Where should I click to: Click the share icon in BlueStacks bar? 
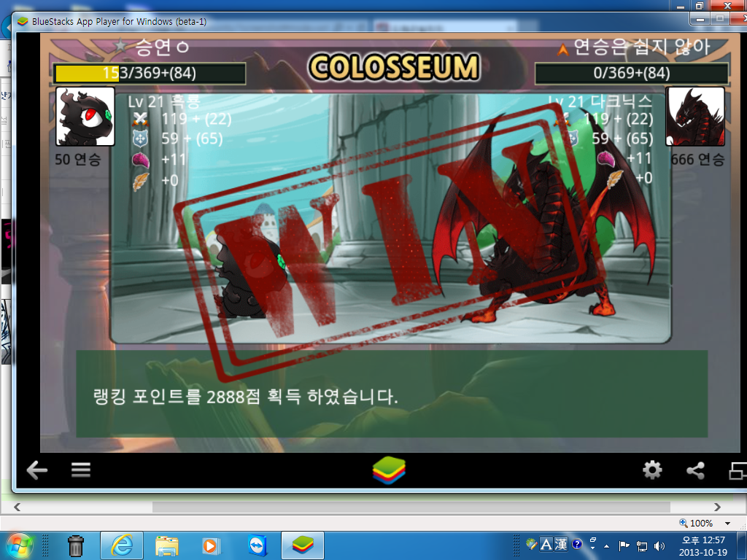(x=695, y=470)
